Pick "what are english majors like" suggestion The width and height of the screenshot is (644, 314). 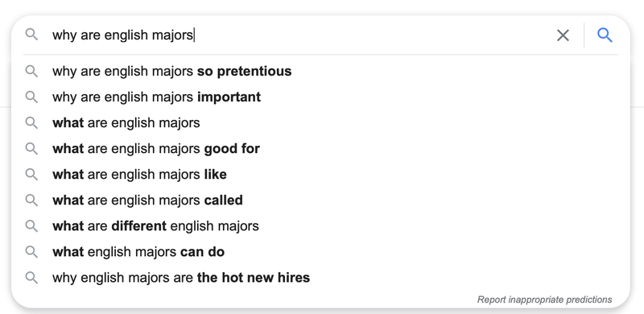[320, 174]
